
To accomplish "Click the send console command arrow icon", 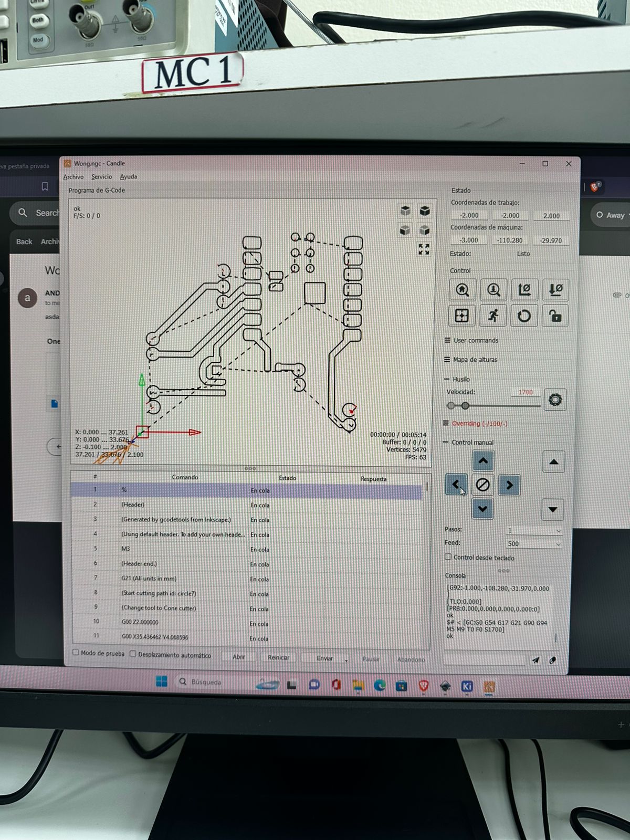I will 535,660.
